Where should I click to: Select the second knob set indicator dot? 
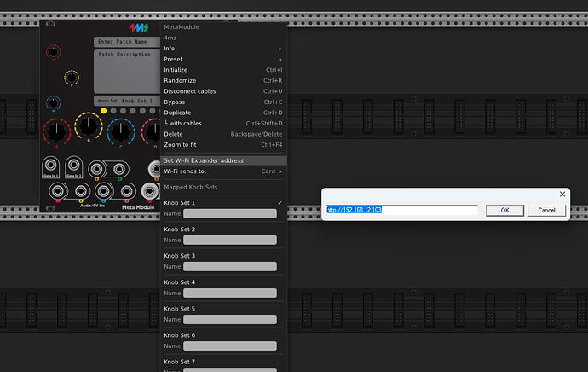[113, 111]
